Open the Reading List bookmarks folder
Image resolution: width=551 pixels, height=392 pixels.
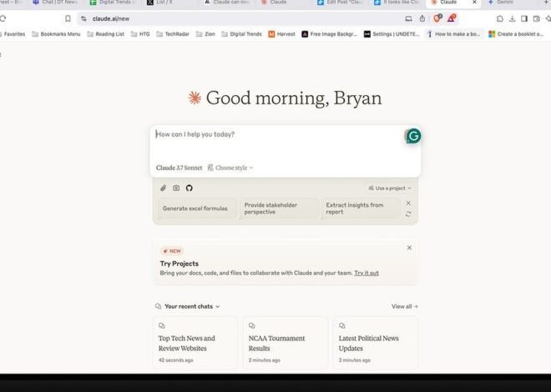[x=105, y=34]
